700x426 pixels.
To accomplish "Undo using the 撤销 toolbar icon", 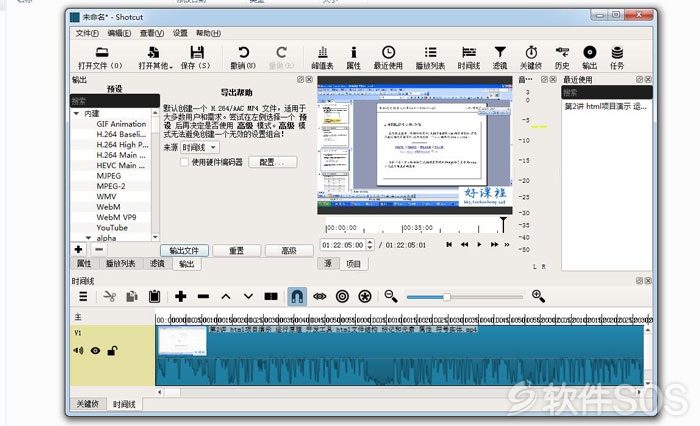I will [x=243, y=58].
